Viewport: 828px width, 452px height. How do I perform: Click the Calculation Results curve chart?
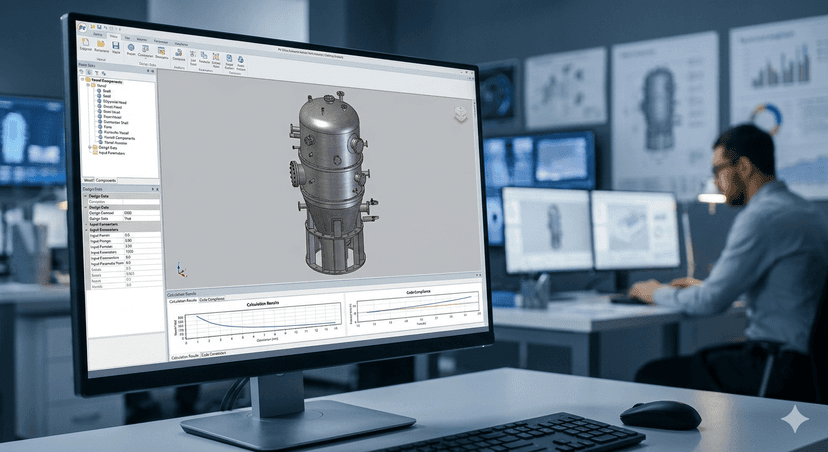tap(262, 321)
